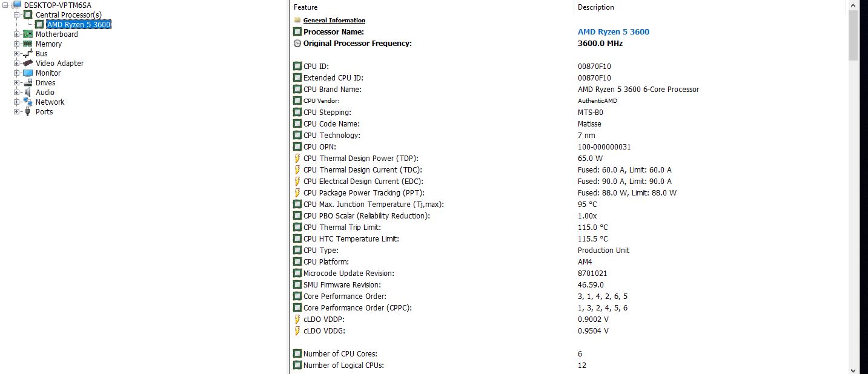The height and width of the screenshot is (374, 868).
Task: Click the lightning icon beside CPU Package Power Tracking
Action: tap(297, 192)
